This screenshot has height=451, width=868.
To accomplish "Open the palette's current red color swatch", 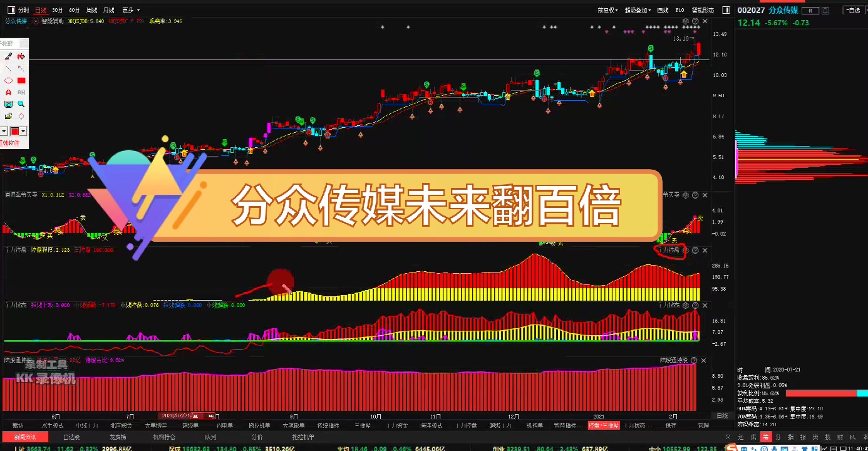I will [15, 131].
